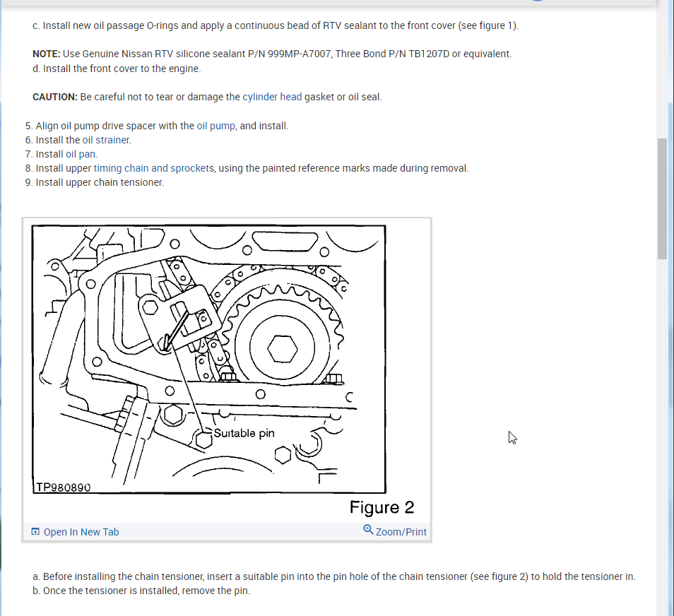Click the oil pan link

tap(81, 154)
